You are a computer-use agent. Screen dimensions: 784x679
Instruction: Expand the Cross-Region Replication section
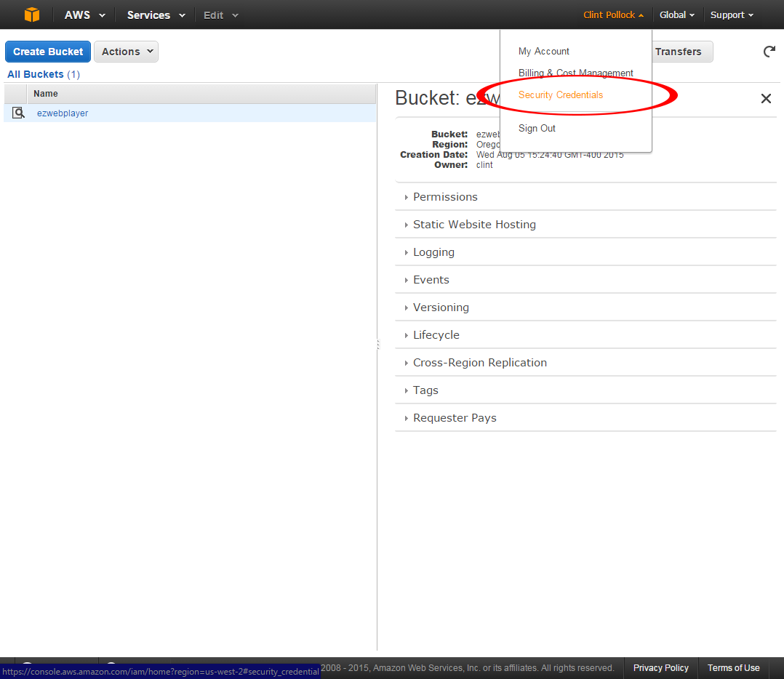(479, 363)
